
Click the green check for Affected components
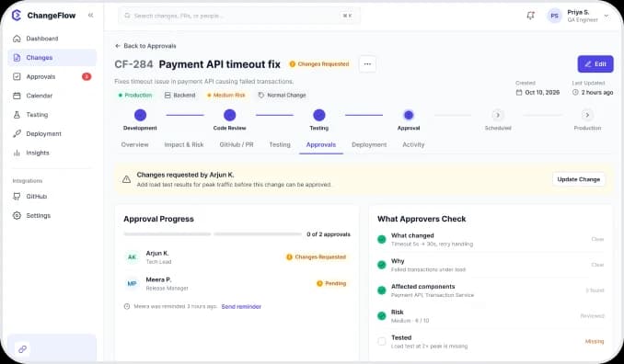click(381, 290)
